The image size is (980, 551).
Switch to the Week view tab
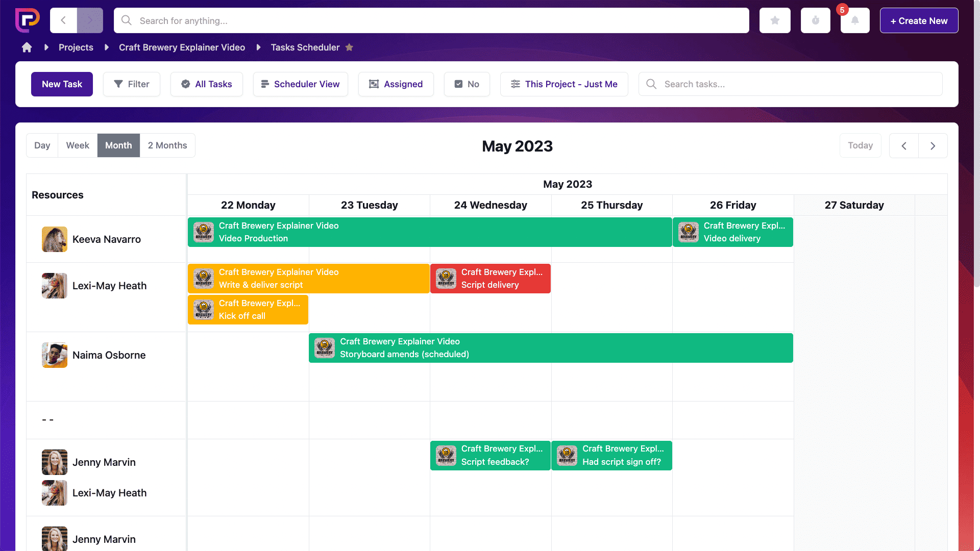pyautogui.click(x=78, y=145)
